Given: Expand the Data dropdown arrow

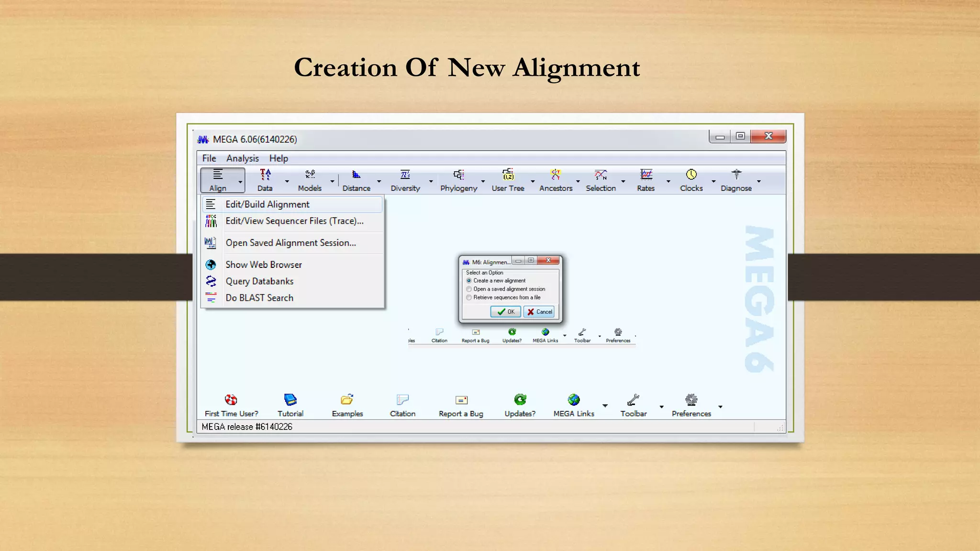Looking at the screenshot, I should [287, 181].
